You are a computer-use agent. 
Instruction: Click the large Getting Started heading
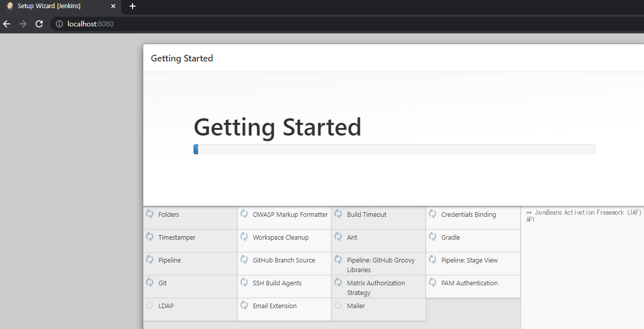pos(277,127)
